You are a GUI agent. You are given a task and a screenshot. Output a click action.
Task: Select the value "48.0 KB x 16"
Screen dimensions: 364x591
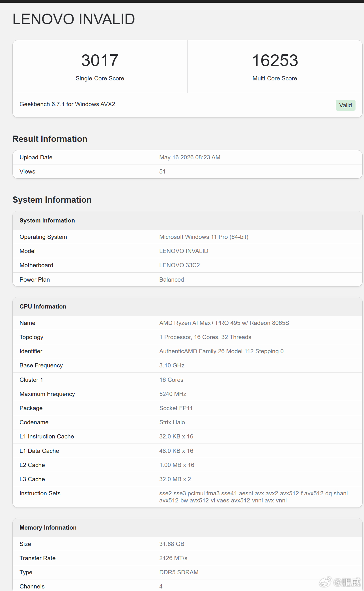pyautogui.click(x=176, y=451)
